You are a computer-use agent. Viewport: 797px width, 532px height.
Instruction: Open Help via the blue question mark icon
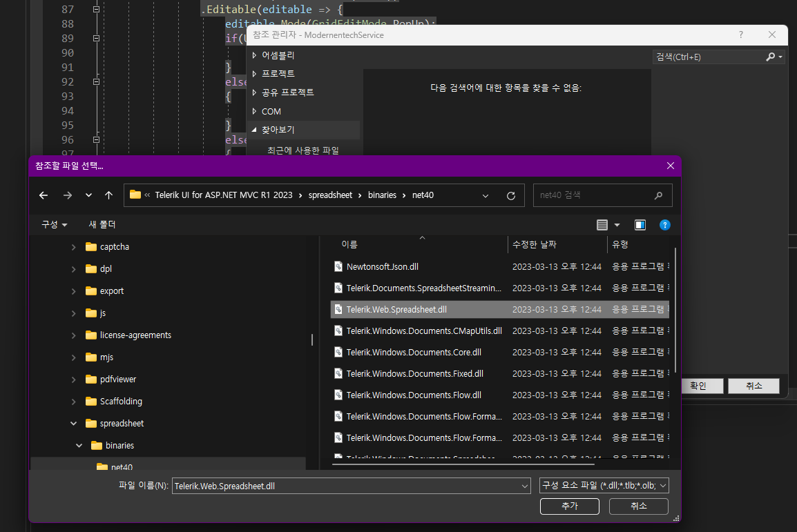pyautogui.click(x=664, y=224)
